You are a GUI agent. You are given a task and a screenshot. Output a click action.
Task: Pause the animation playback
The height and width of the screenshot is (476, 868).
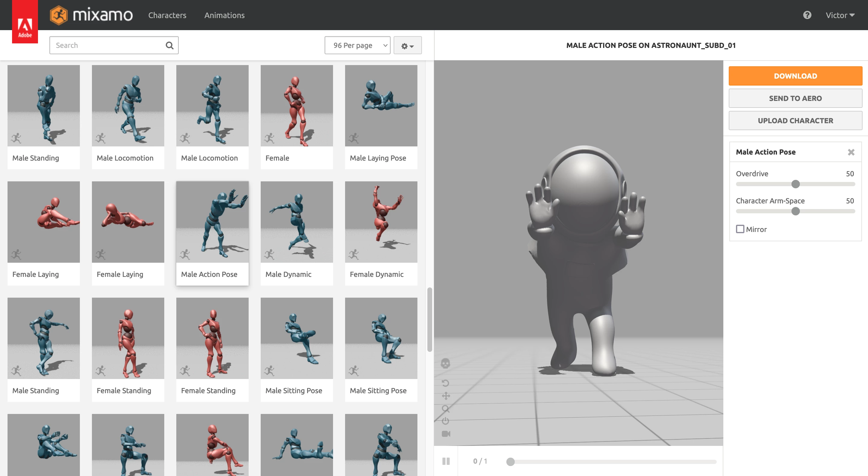446,461
